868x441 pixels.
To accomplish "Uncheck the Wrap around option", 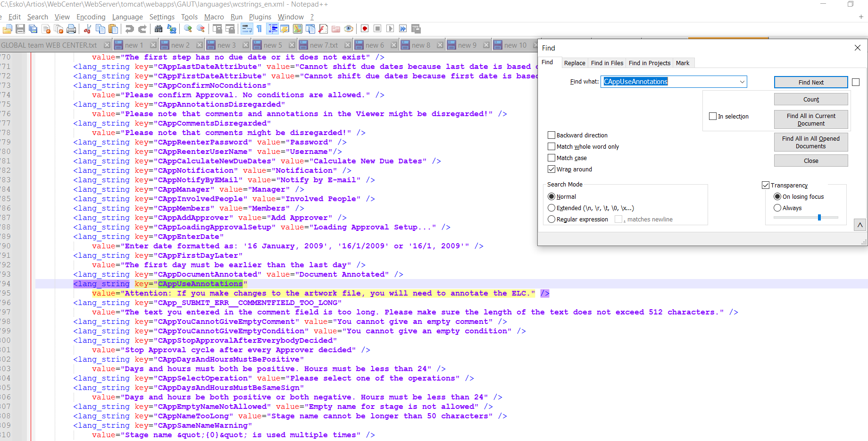I will [x=551, y=169].
